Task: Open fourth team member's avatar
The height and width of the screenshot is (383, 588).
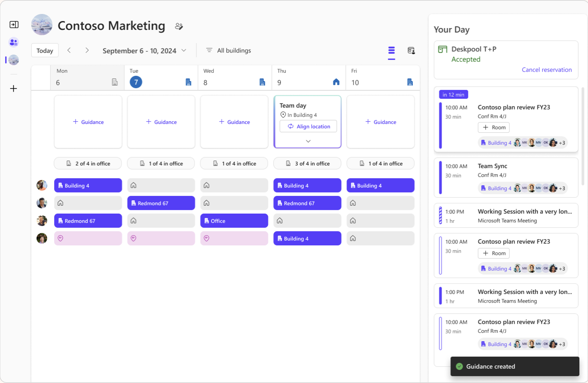Action: [x=42, y=238]
